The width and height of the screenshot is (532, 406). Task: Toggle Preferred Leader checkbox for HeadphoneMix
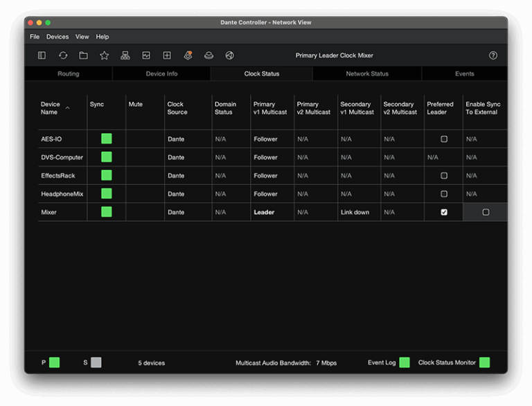(444, 194)
